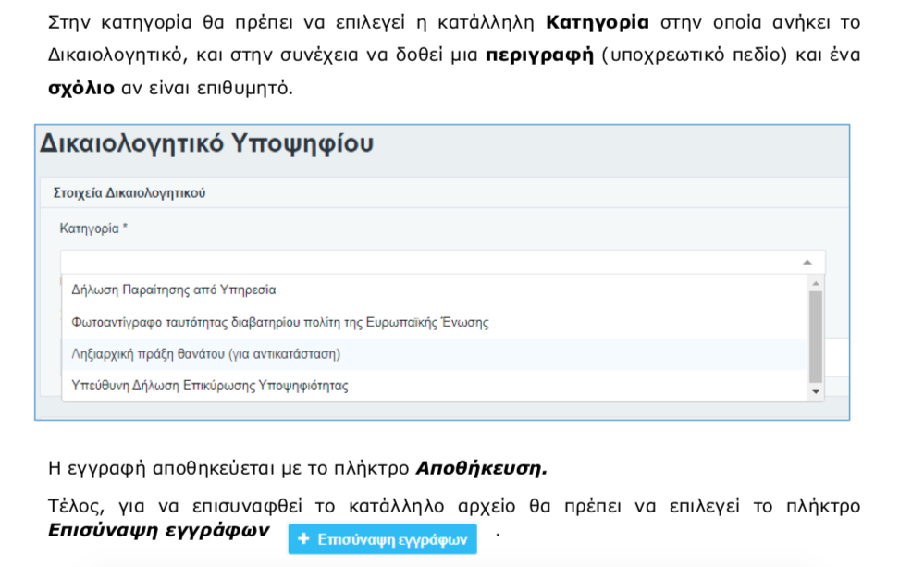
Task: Click the bold italic word Αποθήκευση
Action: point(481,468)
